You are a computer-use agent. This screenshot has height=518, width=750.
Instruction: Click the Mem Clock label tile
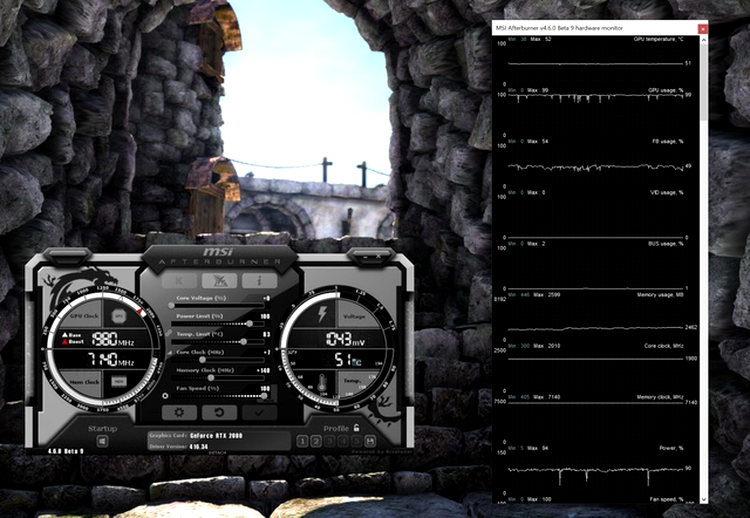click(x=84, y=382)
